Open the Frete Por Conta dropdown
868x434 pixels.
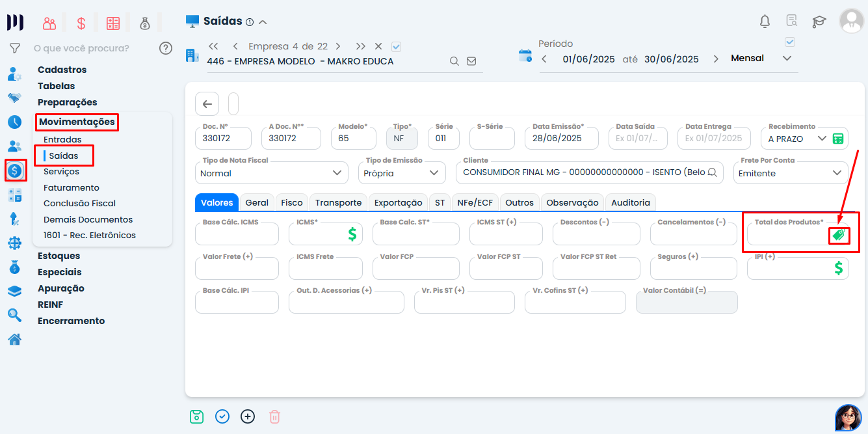[x=836, y=173]
